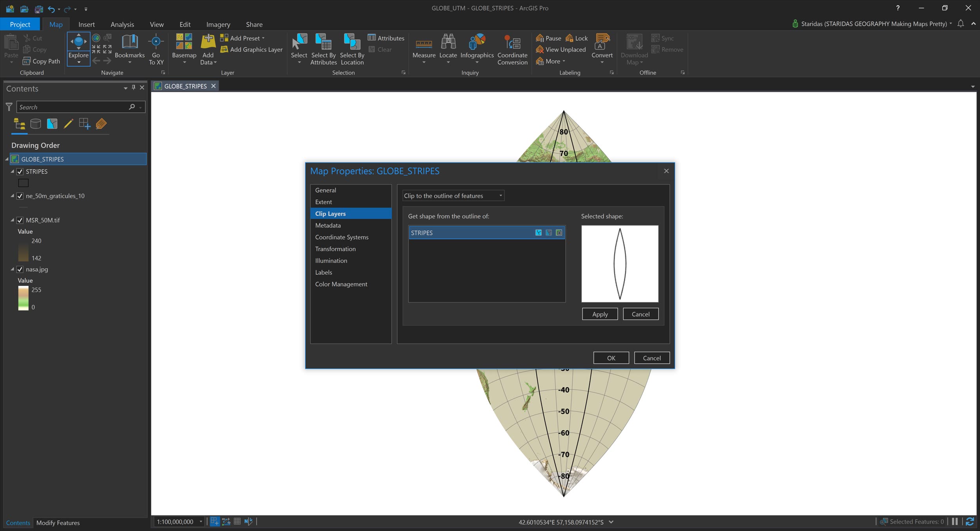
Task: Click the Apply button
Action: click(599, 314)
